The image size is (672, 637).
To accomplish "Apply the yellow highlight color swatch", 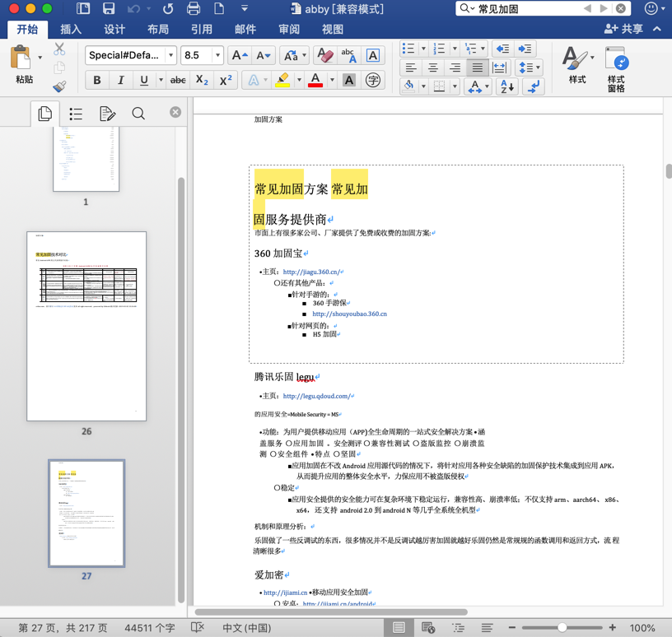I will (282, 80).
